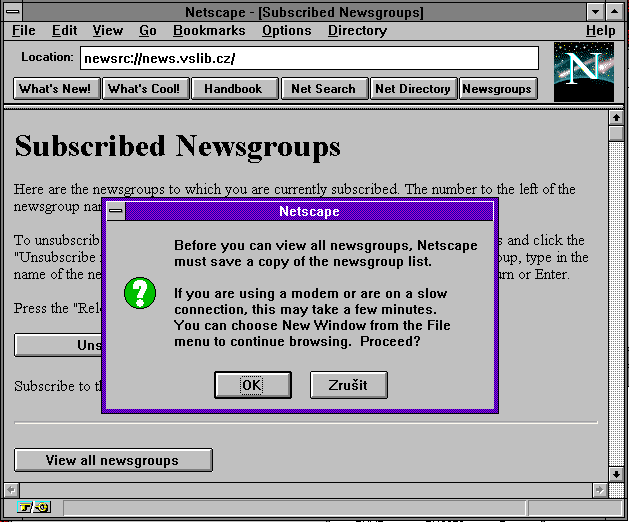Click the green question mark dialog icon
The width and height of the screenshot is (629, 522).
pos(140,293)
